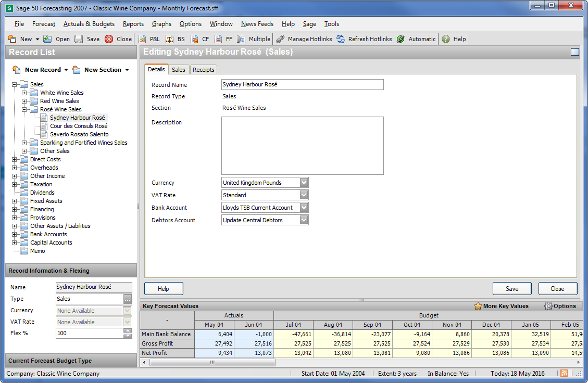588x383 pixels.
Task: Open the Graphs menu
Action: [161, 23]
